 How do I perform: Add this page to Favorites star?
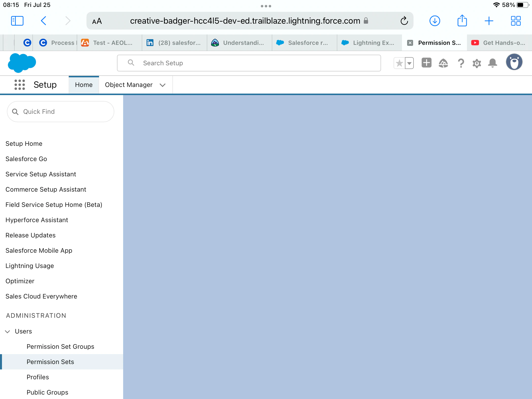click(399, 63)
